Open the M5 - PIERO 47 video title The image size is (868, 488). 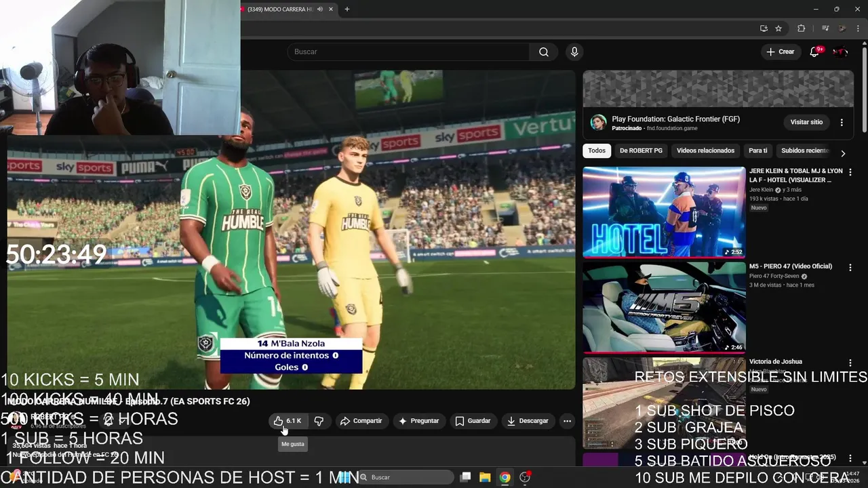(x=791, y=266)
